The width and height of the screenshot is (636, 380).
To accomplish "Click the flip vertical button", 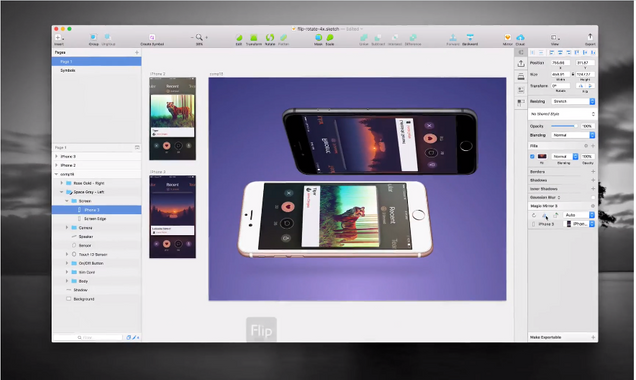I will pyautogui.click(x=590, y=86).
